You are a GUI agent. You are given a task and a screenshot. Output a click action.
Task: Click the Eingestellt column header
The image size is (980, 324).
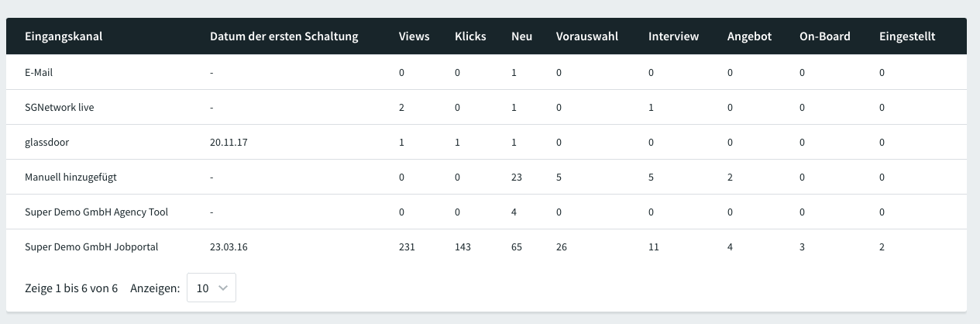pos(907,36)
